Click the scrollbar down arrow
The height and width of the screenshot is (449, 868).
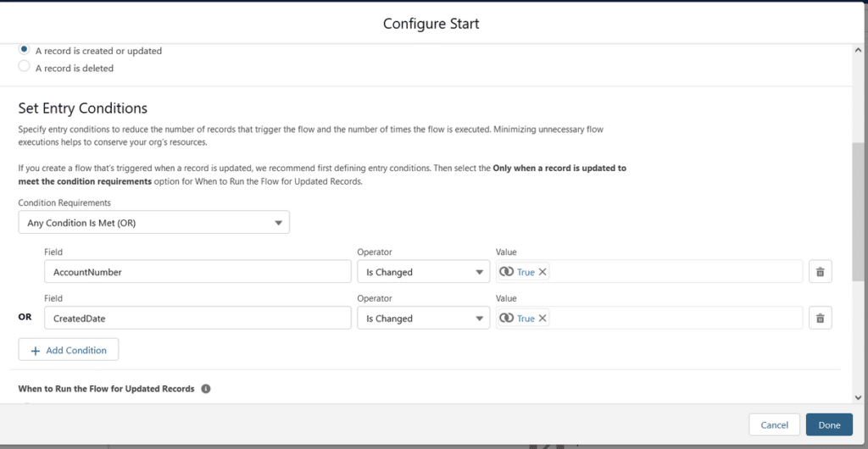tap(858, 397)
